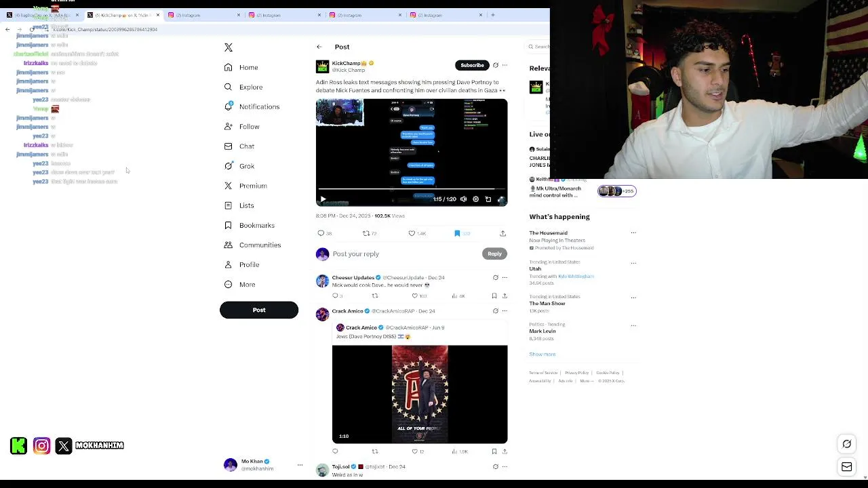This screenshot has height=488, width=868.
Task: Switch to the BagBoyClips browser tab
Action: (x=42, y=15)
